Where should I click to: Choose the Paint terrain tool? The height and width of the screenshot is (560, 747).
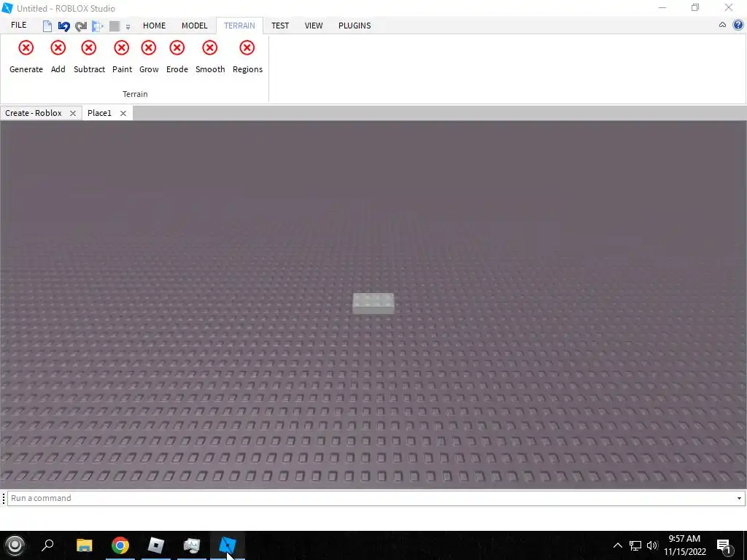122,57
